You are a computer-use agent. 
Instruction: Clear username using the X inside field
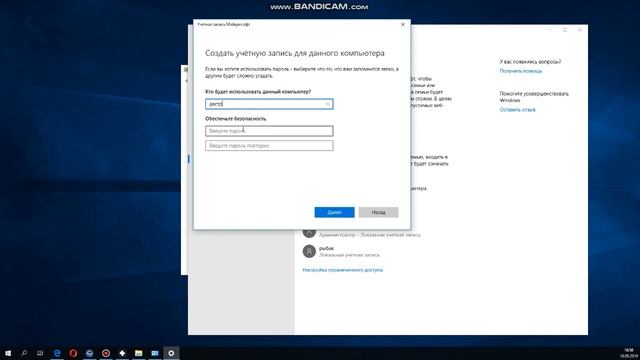click(327, 104)
